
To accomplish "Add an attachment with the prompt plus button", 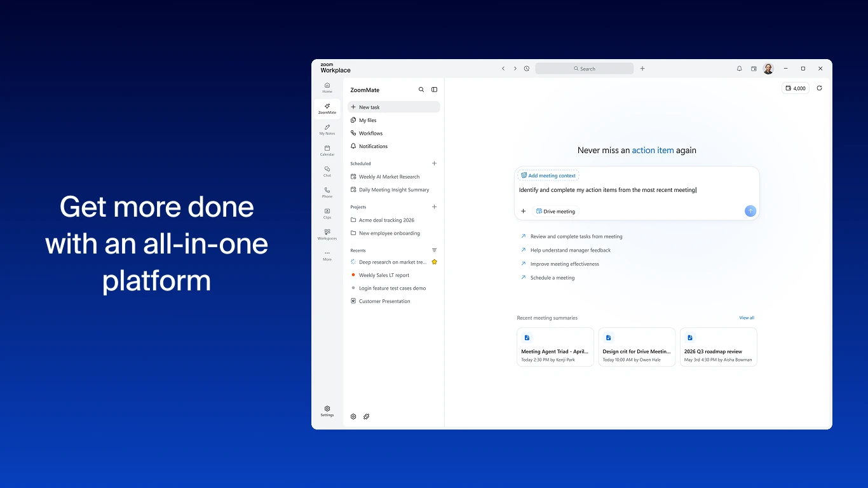I will [x=524, y=211].
